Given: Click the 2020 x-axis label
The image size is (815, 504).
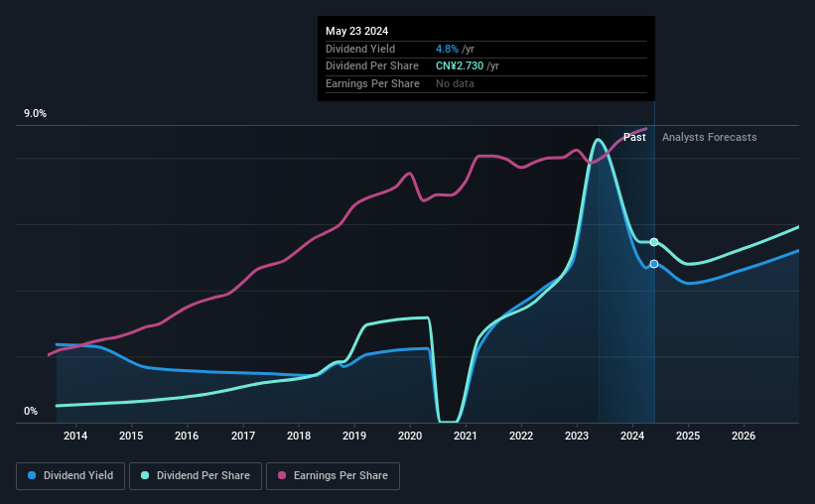Looking at the screenshot, I should [x=410, y=436].
